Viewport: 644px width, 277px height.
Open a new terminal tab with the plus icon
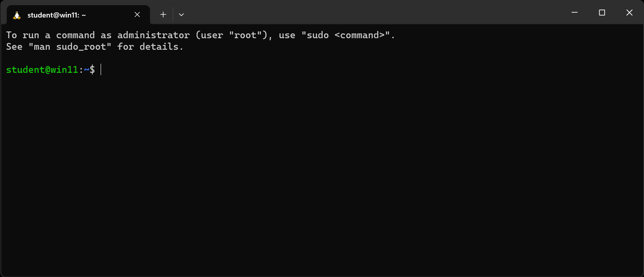163,14
